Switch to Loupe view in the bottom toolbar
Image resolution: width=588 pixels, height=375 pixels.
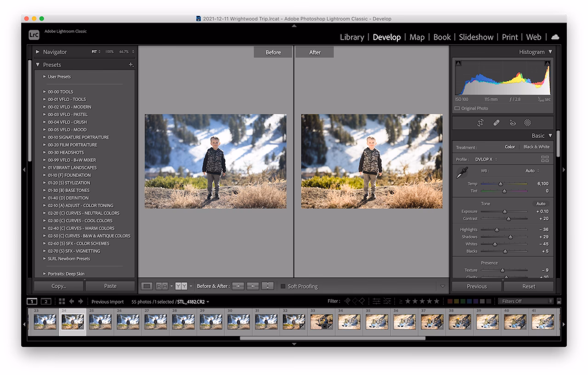click(x=146, y=286)
